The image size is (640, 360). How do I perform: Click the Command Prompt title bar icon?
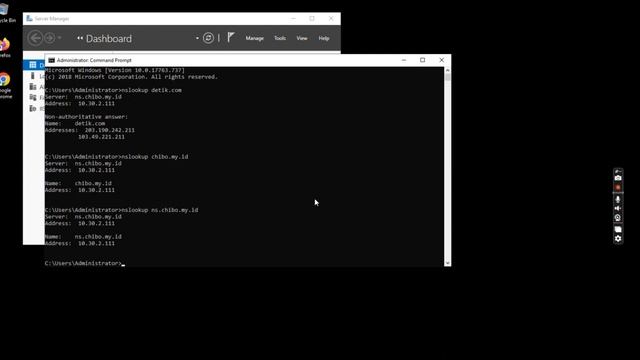click(x=51, y=60)
